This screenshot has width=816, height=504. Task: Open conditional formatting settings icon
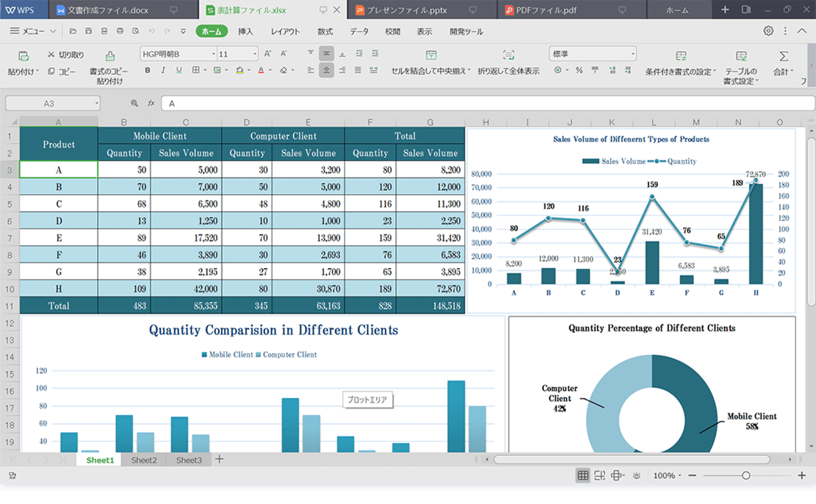pos(681,56)
